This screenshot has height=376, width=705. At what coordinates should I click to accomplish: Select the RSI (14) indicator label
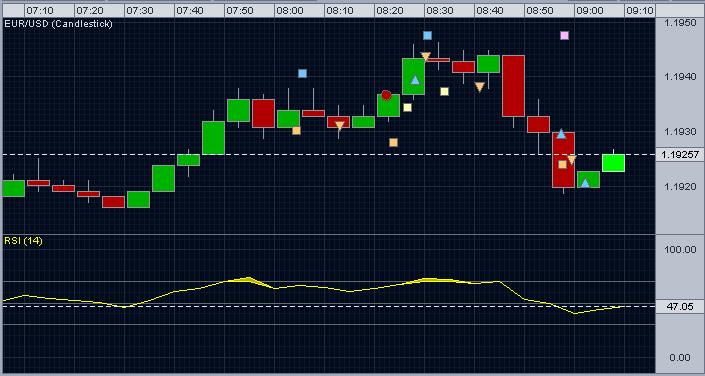(23, 241)
